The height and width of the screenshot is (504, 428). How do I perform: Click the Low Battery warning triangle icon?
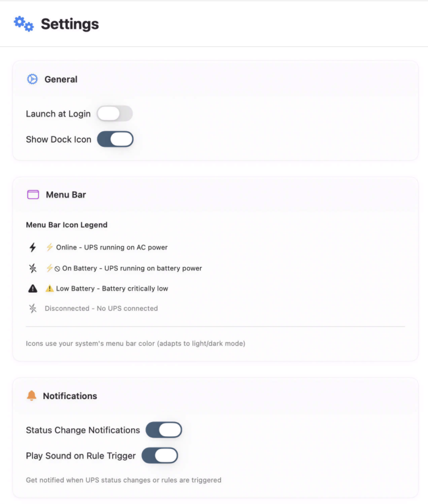click(33, 288)
